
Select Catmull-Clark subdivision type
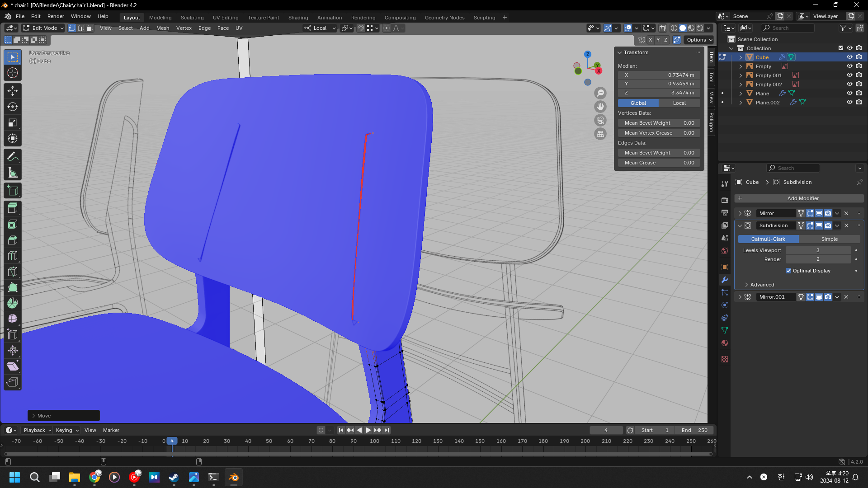tap(768, 239)
